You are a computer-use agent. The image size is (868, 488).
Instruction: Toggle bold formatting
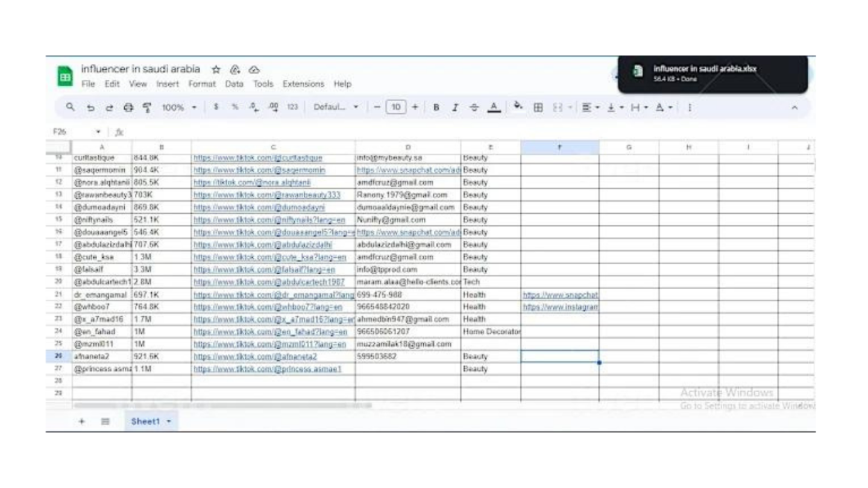click(x=436, y=108)
